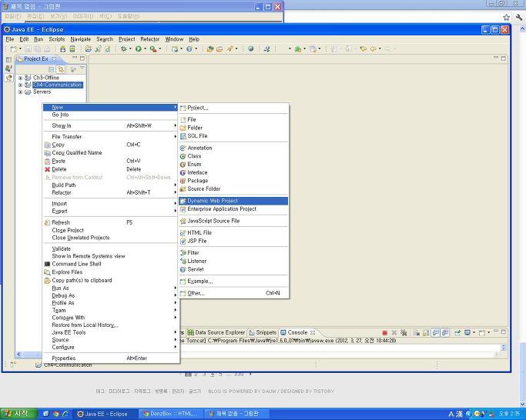Click the green Run toolbar icon

point(139,49)
